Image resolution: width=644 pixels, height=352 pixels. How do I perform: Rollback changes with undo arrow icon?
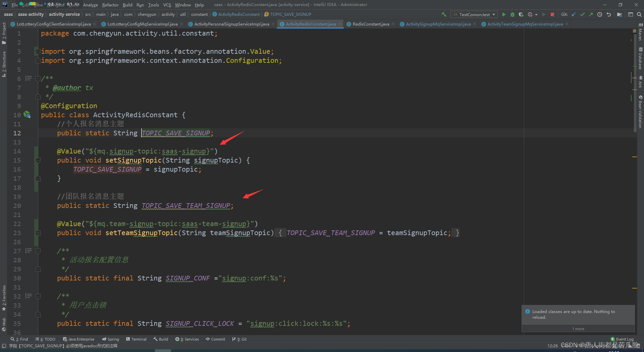pos(608,14)
